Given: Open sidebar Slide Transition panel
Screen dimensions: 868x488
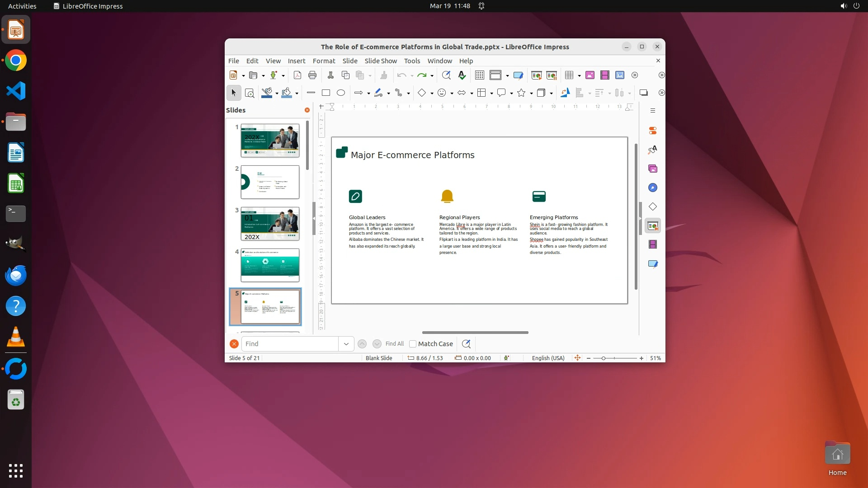Looking at the screenshot, I should click(x=653, y=226).
